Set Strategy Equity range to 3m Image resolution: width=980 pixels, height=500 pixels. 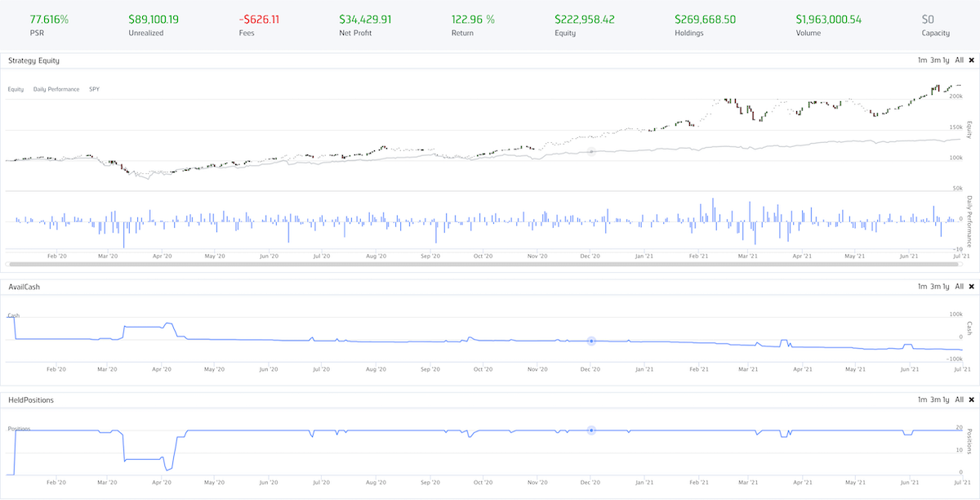click(934, 60)
